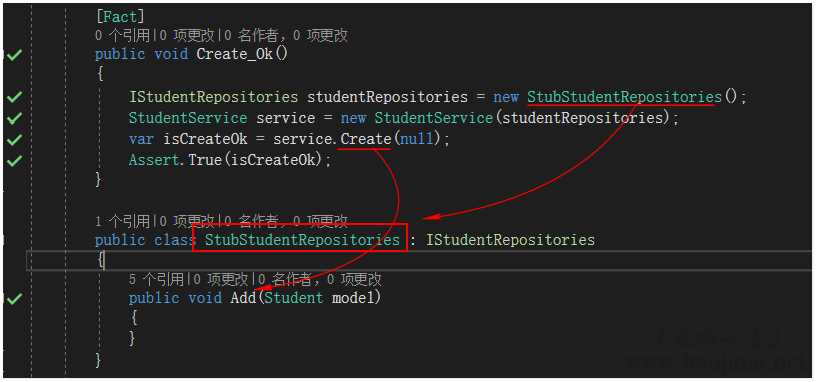Click the Add method name

[243, 299]
